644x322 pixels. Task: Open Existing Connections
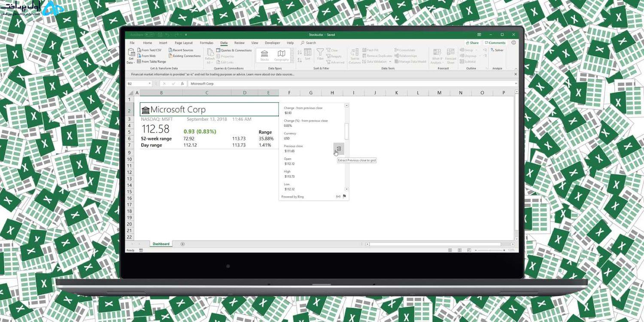pos(185,56)
